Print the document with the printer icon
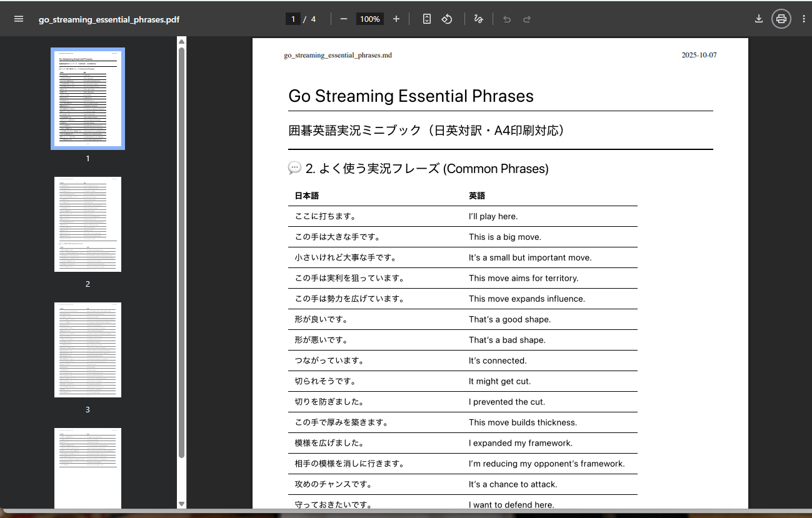 coord(781,19)
